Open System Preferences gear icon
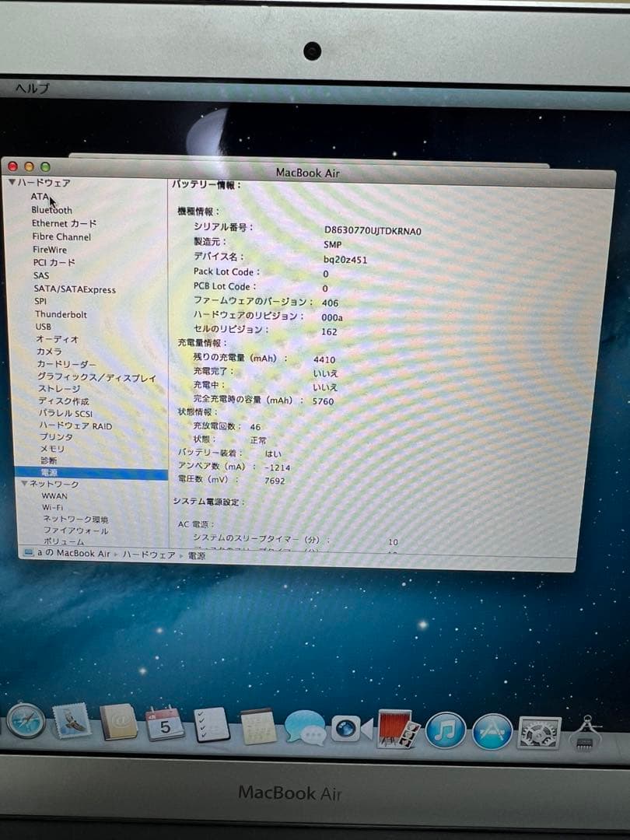This screenshot has width=630, height=840. [539, 733]
